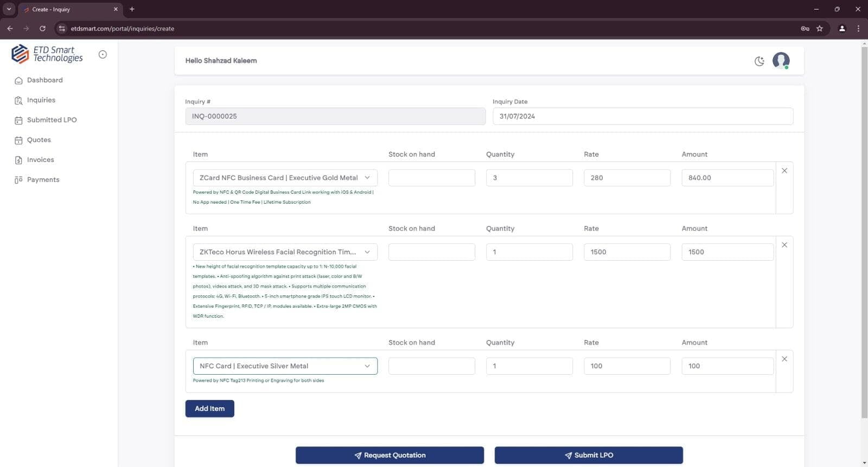This screenshot has width=868, height=467.
Task: Toggle dark mode moon icon
Action: [759, 61]
